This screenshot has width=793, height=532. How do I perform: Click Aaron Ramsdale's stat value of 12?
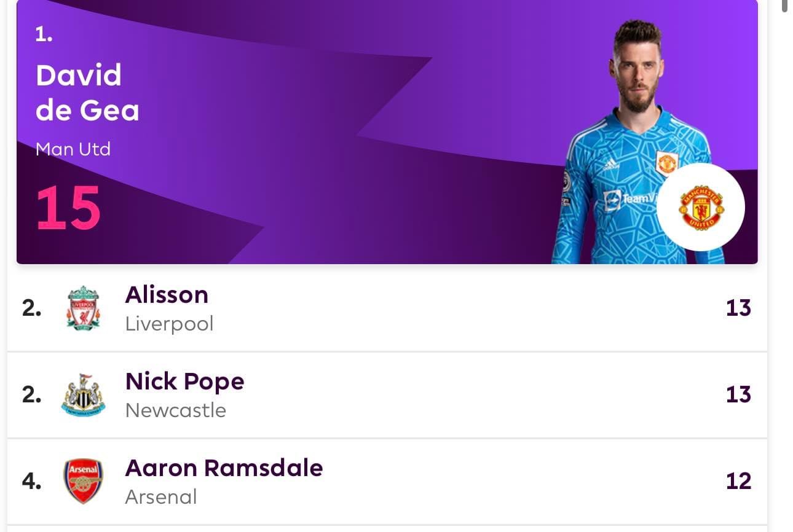coord(738,481)
